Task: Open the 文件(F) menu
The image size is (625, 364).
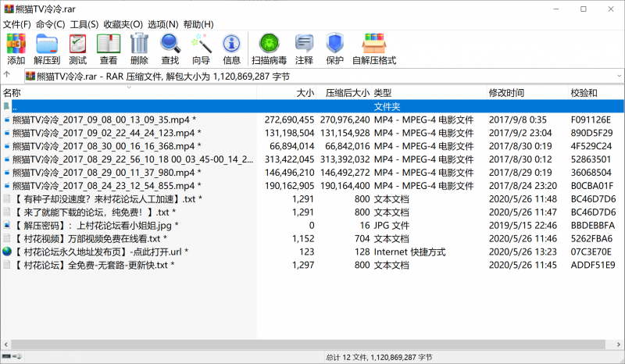Action: point(16,24)
